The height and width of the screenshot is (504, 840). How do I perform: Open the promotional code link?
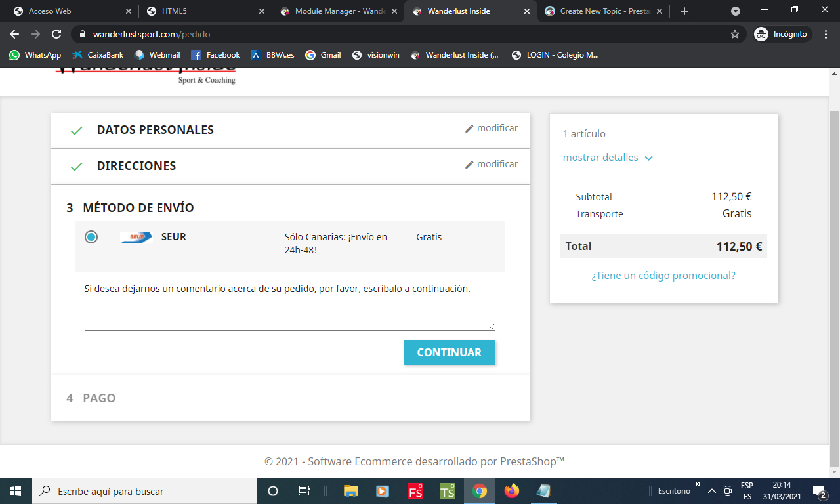pyautogui.click(x=663, y=276)
